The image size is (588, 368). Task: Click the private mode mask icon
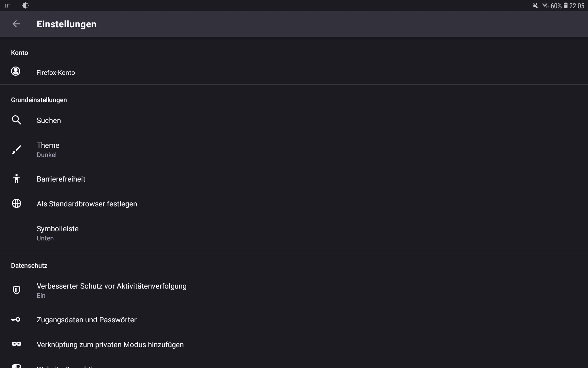[x=17, y=344]
